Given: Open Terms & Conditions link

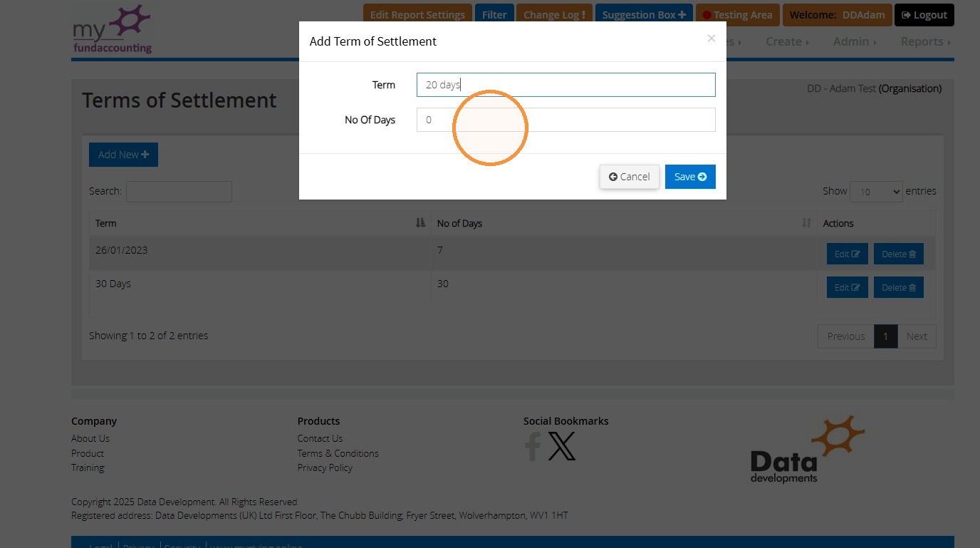Looking at the screenshot, I should (x=338, y=453).
